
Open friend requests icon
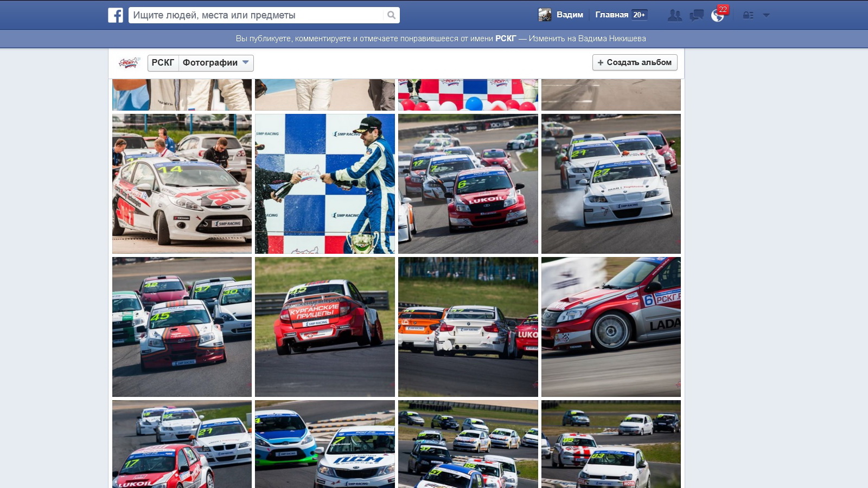point(675,15)
